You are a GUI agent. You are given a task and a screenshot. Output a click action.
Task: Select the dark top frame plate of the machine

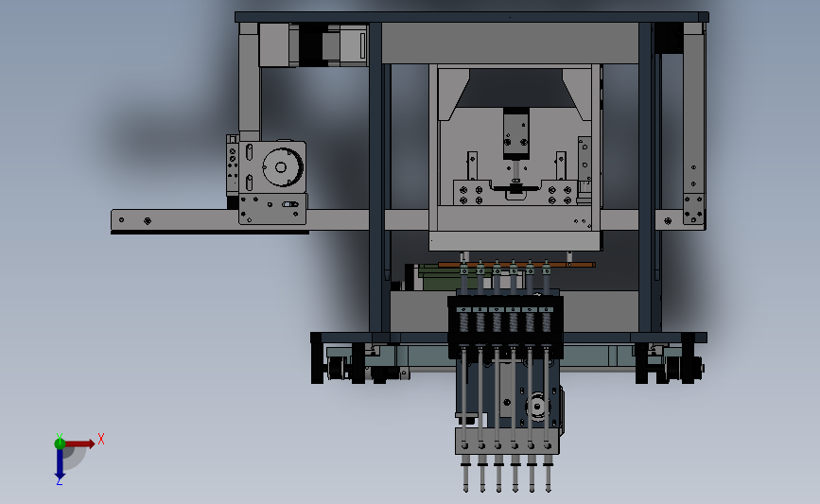point(472,17)
